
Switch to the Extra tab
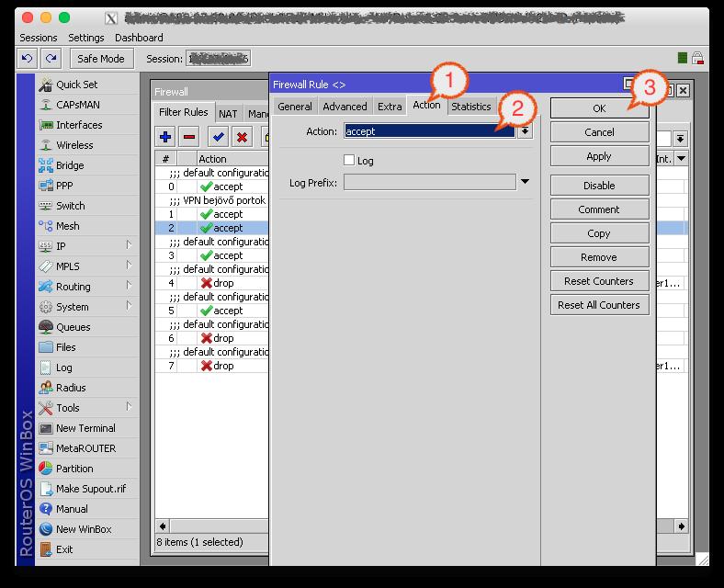390,107
